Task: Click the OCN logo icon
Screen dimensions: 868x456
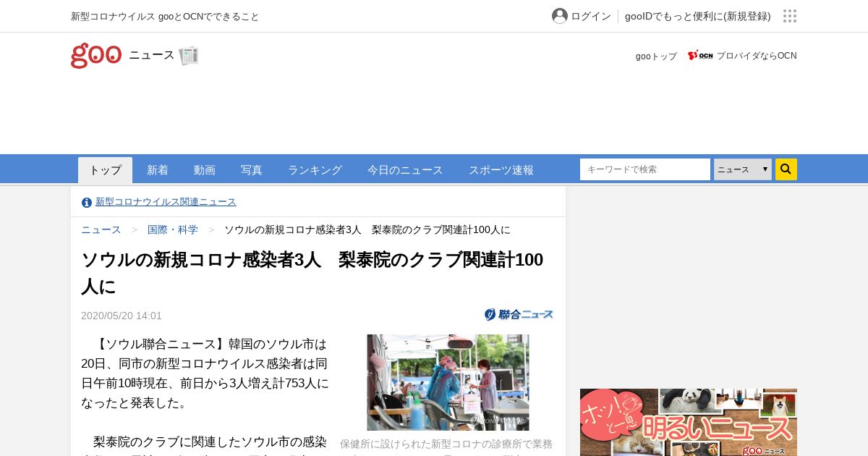Action: click(700, 56)
